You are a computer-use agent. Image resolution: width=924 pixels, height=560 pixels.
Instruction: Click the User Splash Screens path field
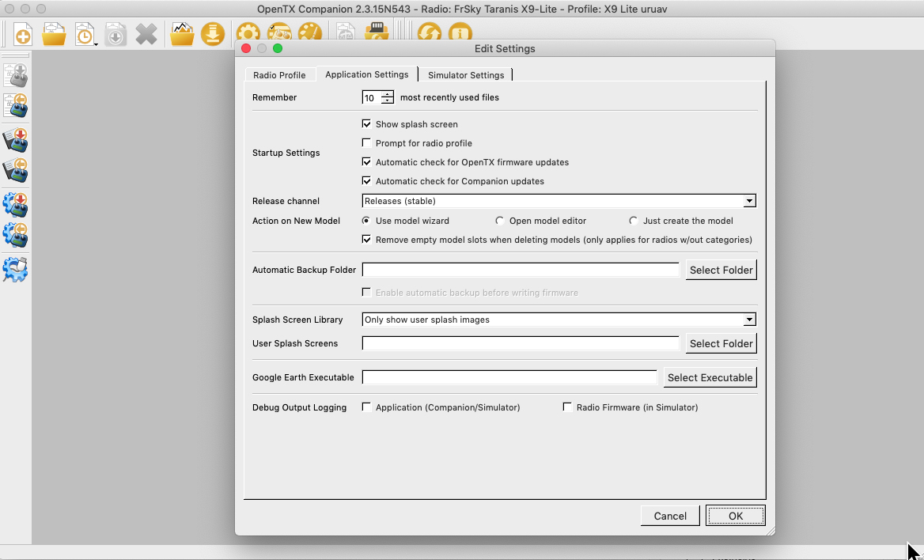[x=521, y=343]
